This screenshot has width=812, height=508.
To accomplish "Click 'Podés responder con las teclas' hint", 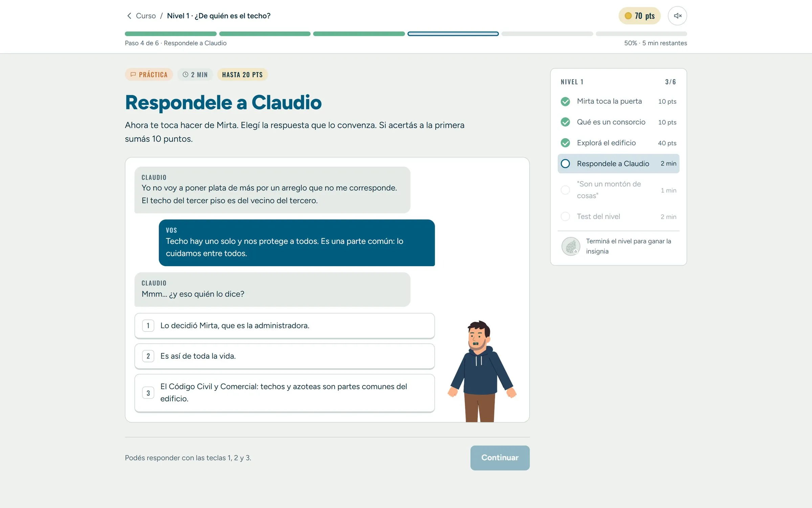I will 188,458.
